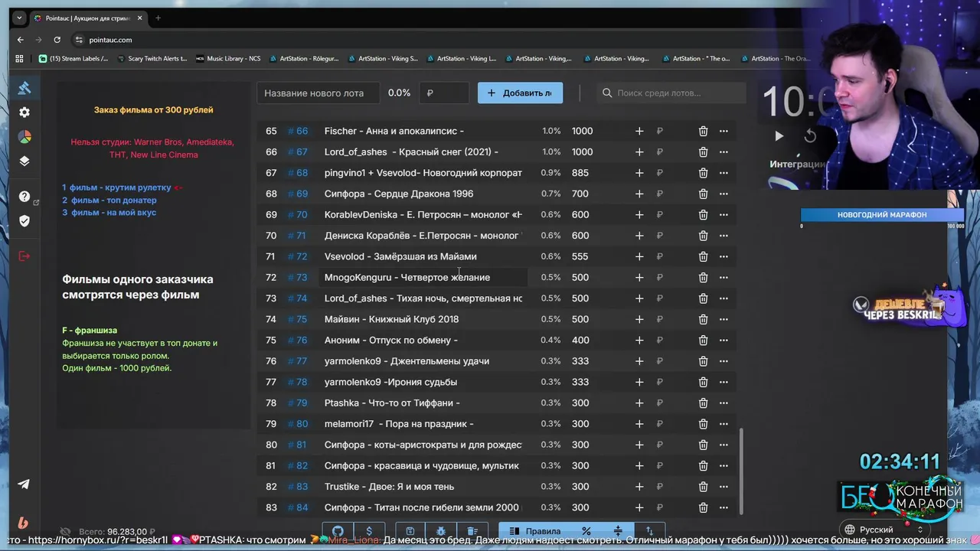The height and width of the screenshot is (551, 980).
Task: Go back in browser history
Action: 21,40
